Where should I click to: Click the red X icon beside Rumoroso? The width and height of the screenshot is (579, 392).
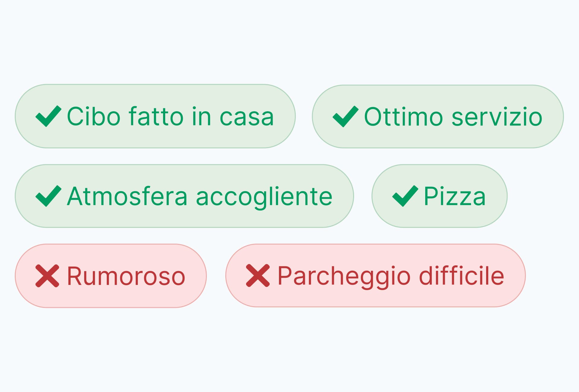pyautogui.click(x=47, y=276)
